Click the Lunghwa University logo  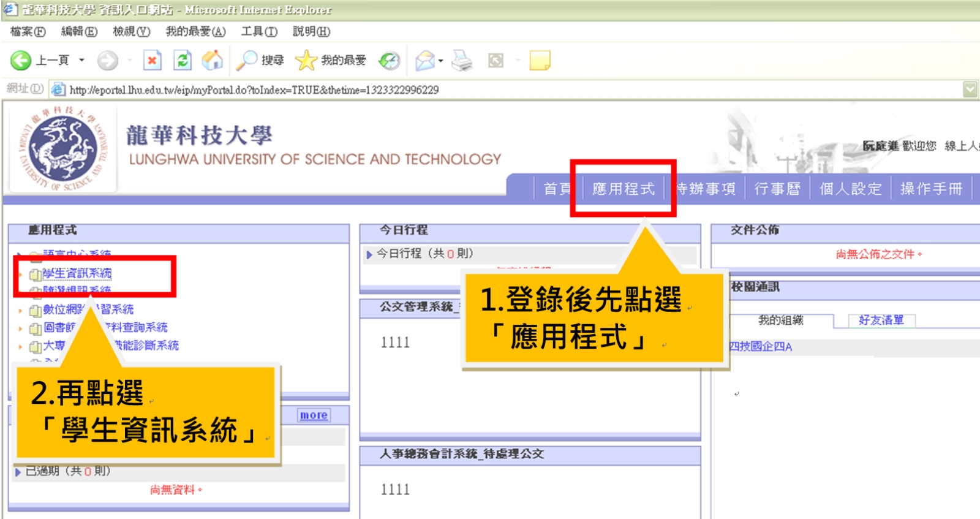(63, 149)
